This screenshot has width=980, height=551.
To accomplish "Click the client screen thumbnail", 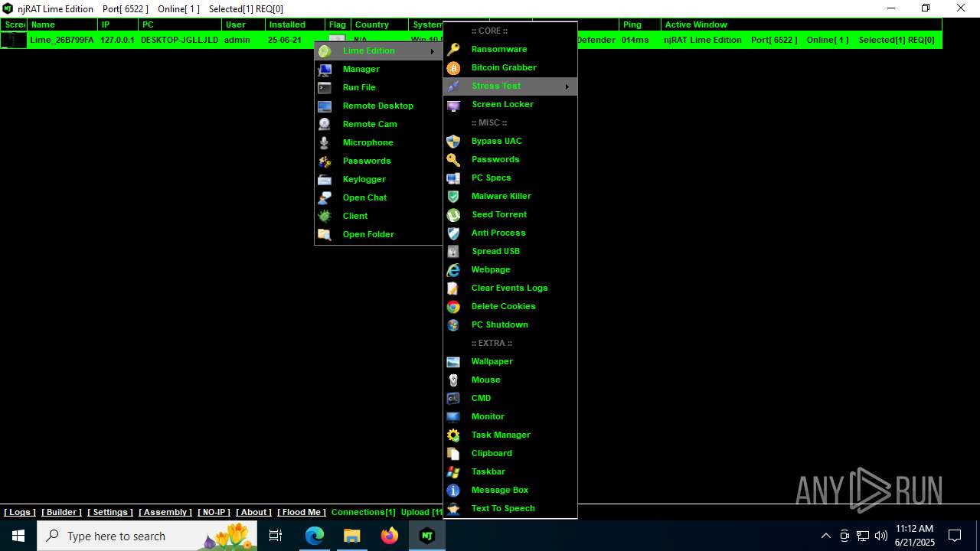I will click(x=14, y=40).
